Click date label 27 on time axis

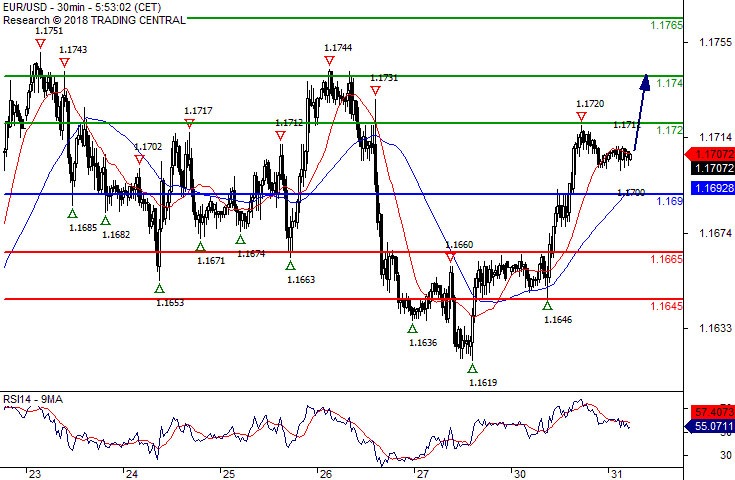tap(423, 474)
